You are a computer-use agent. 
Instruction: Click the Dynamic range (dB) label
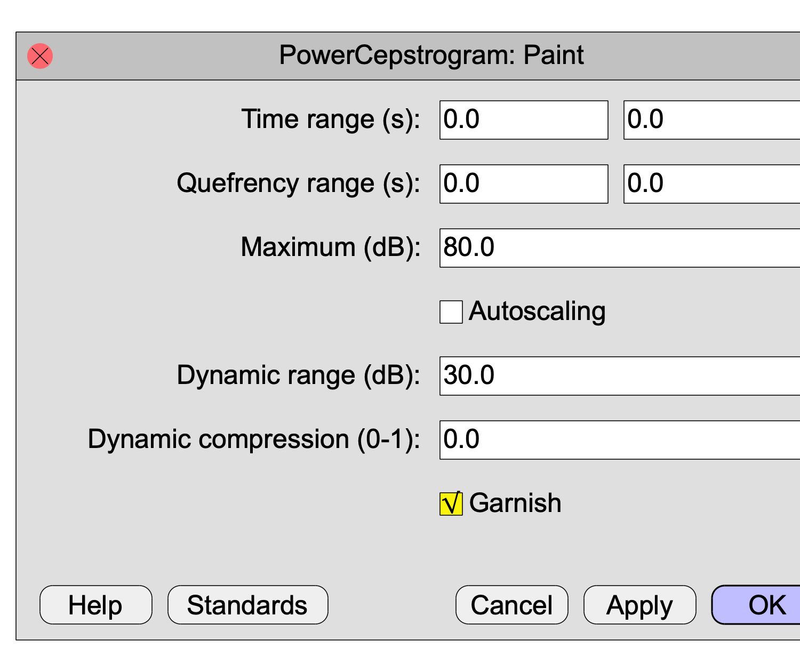[299, 375]
